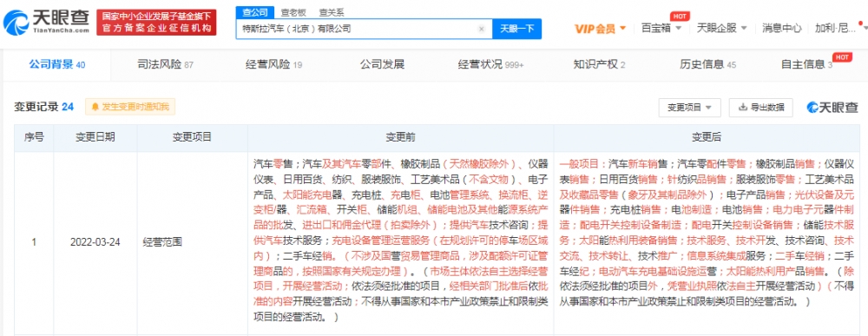Switch to the 查老板 search tab
The width and height of the screenshot is (868, 336).
(x=293, y=12)
